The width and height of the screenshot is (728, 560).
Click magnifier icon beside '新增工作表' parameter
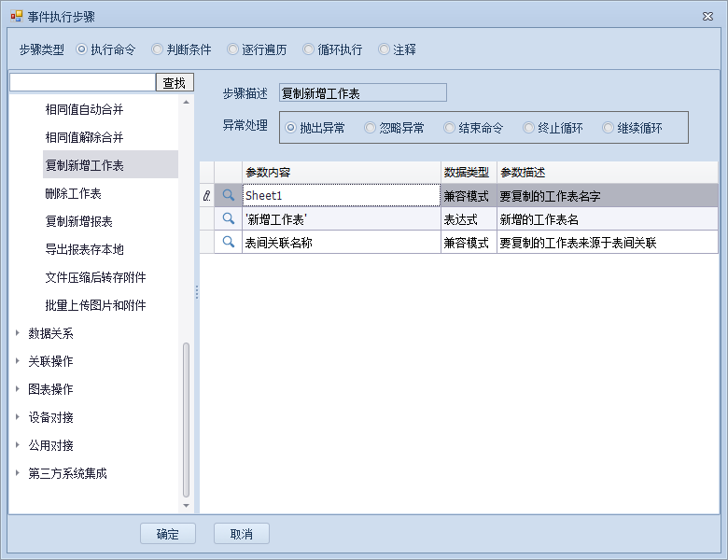tap(228, 219)
